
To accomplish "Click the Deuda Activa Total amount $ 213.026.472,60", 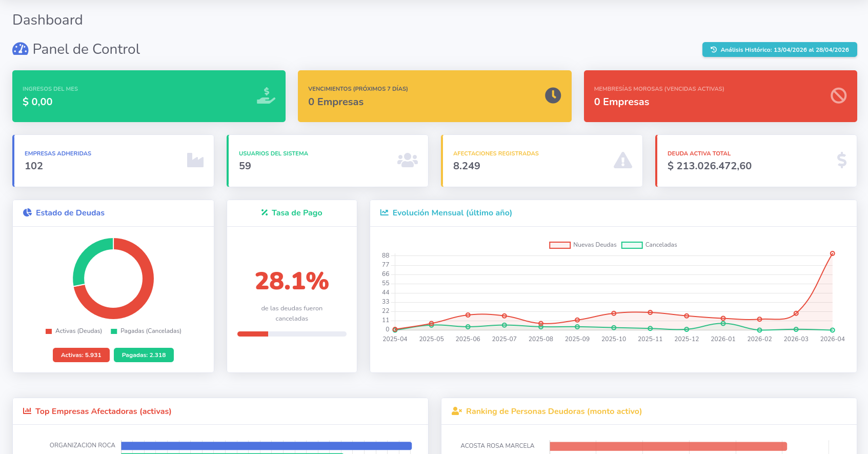I will pos(710,166).
